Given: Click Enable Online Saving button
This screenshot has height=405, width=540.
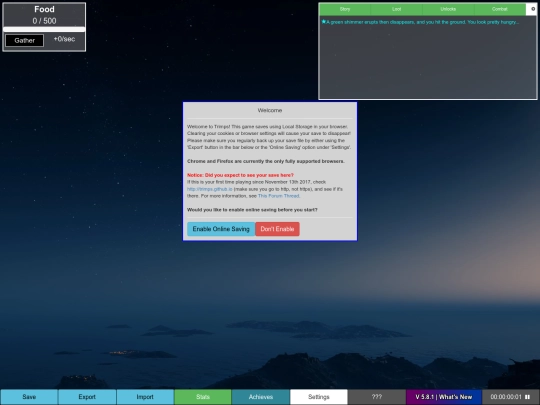Looking at the screenshot, I should tap(221, 229).
